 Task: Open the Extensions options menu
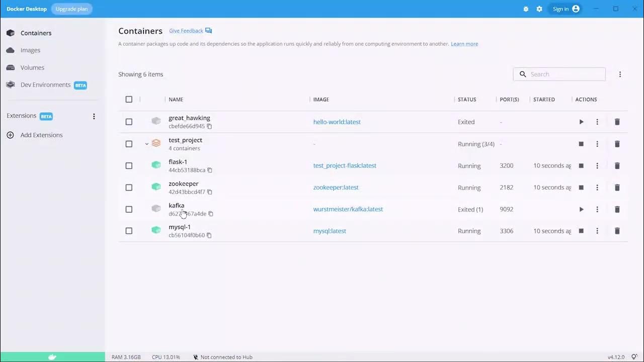(94, 116)
